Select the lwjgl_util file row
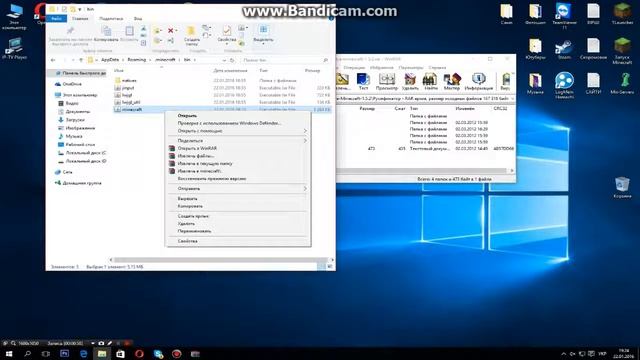 pyautogui.click(x=222, y=102)
